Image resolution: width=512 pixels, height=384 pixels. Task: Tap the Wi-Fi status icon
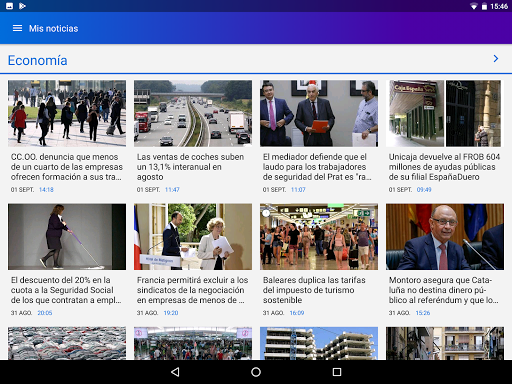click(473, 6)
